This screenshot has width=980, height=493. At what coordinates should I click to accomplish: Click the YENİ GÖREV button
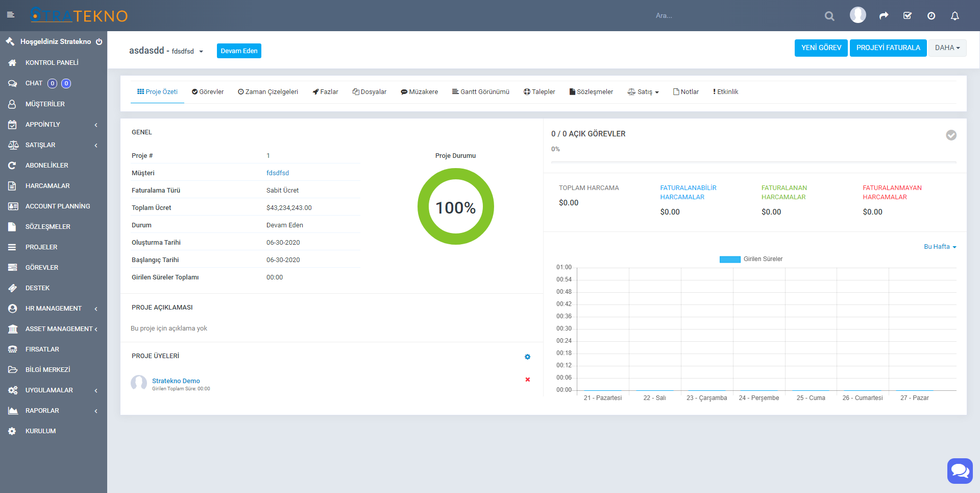pyautogui.click(x=821, y=48)
